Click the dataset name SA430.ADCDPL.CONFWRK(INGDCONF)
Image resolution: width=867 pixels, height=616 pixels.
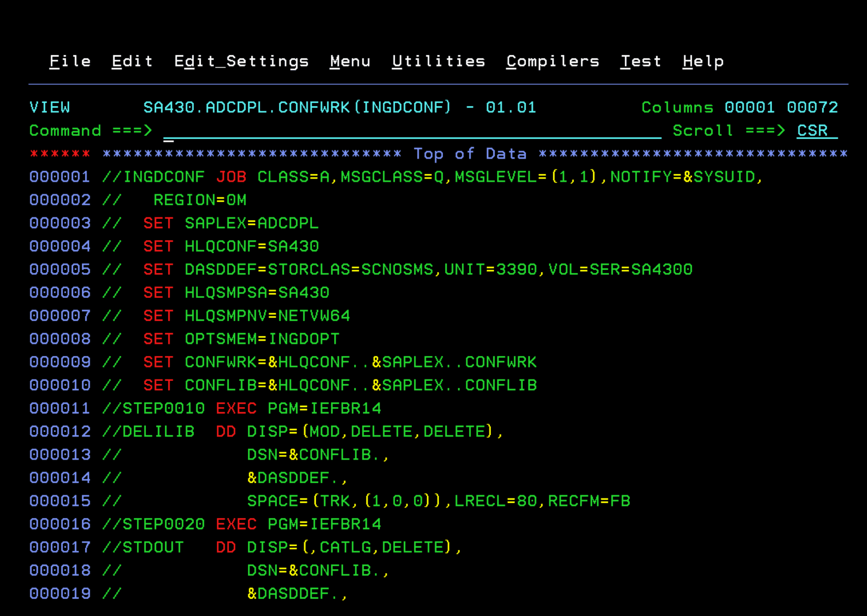point(297,107)
